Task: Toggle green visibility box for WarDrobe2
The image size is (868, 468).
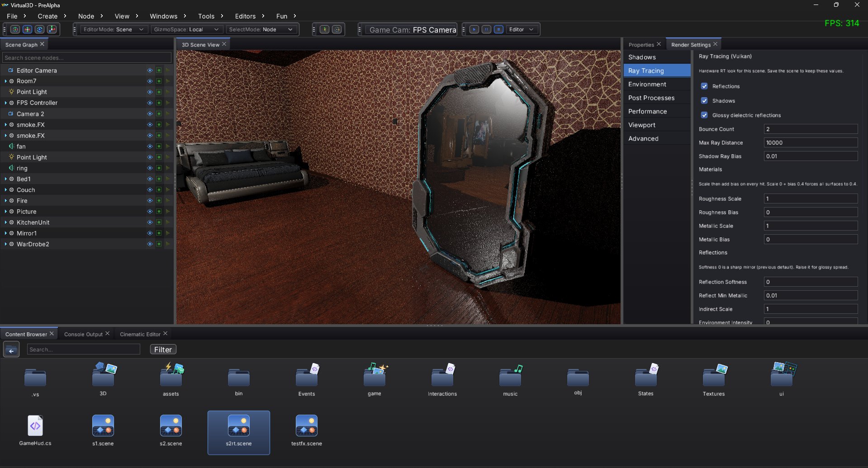Action: click(x=159, y=244)
